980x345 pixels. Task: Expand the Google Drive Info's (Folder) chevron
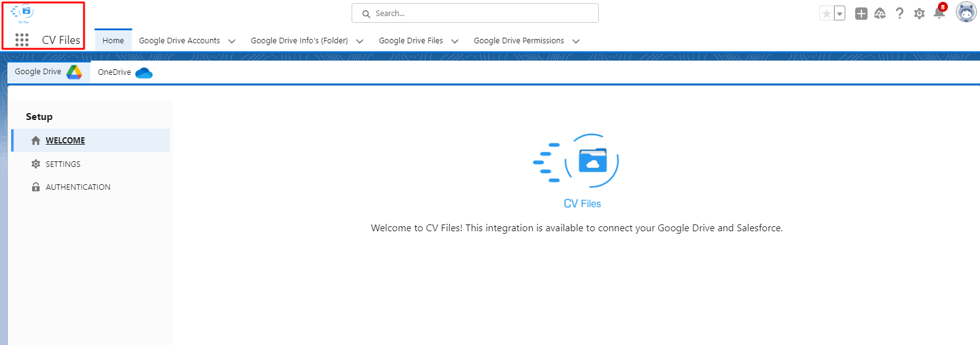360,41
